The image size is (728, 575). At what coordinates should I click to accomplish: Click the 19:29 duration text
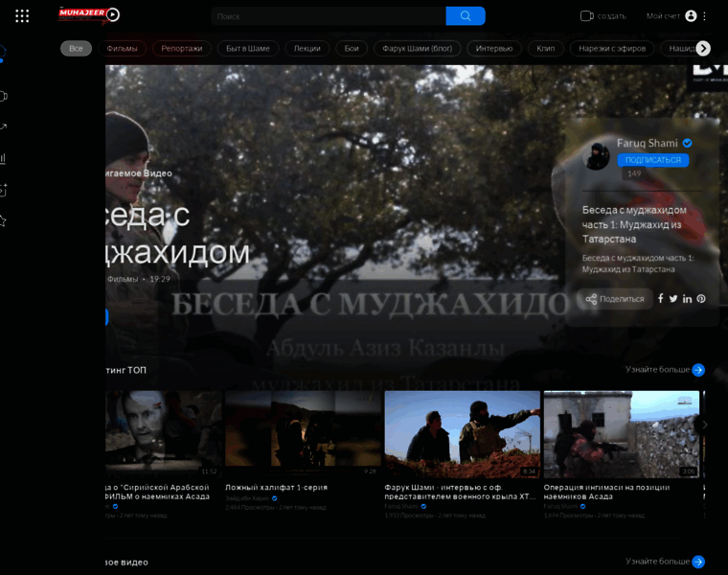coord(160,279)
